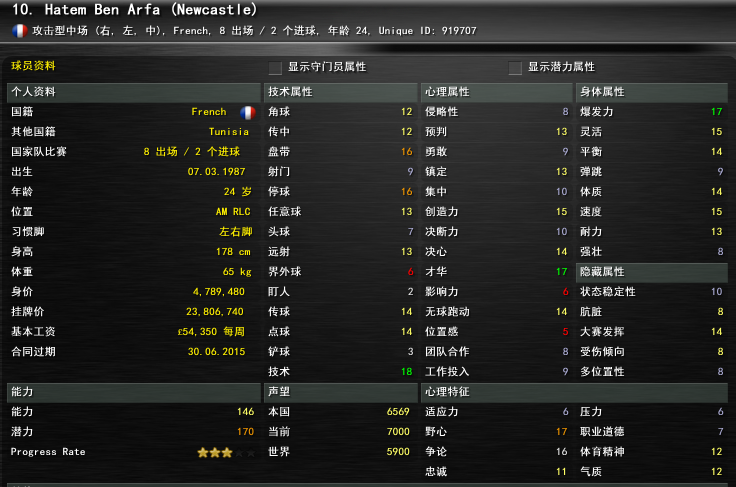
Task: Click the French flag icon in the header
Action: 19,31
